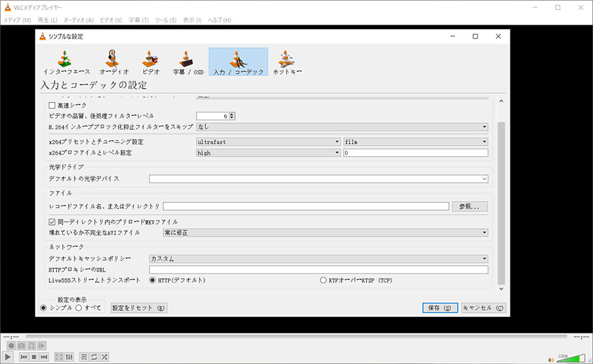This screenshot has width=593, height=364.
Task: Click the VLC cone icon in settings title bar
Action: 43,36
